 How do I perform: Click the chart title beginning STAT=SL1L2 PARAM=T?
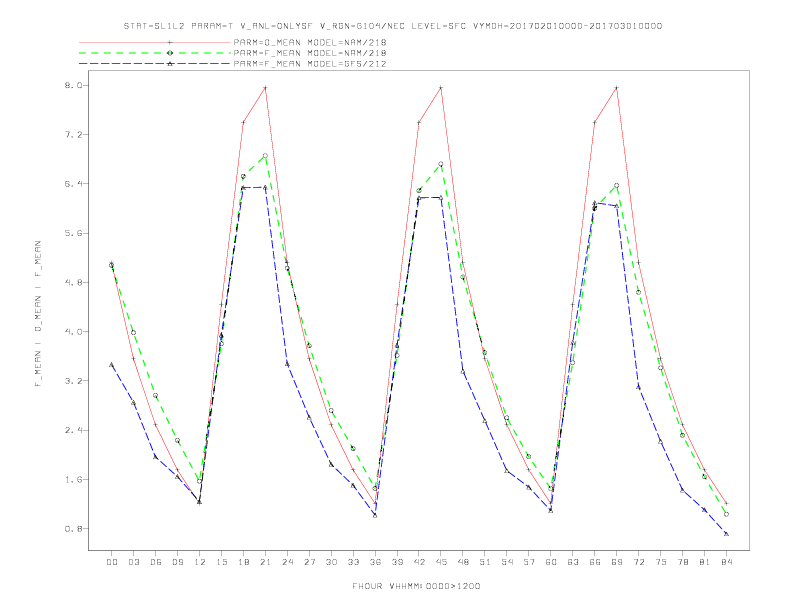pos(392,26)
